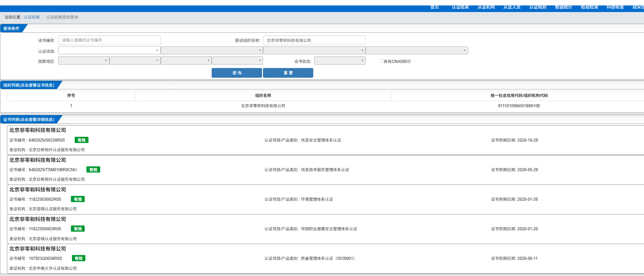Focus the 证书编号 input field
The width and height of the screenshot is (644, 276).
pyautogui.click(x=109, y=40)
